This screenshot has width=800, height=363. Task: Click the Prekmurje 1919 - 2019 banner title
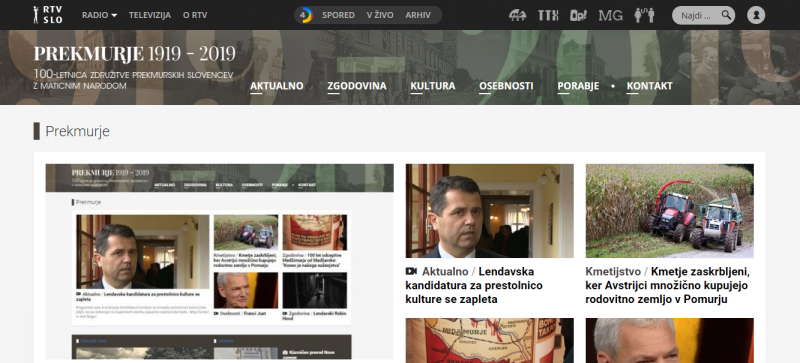tap(135, 54)
